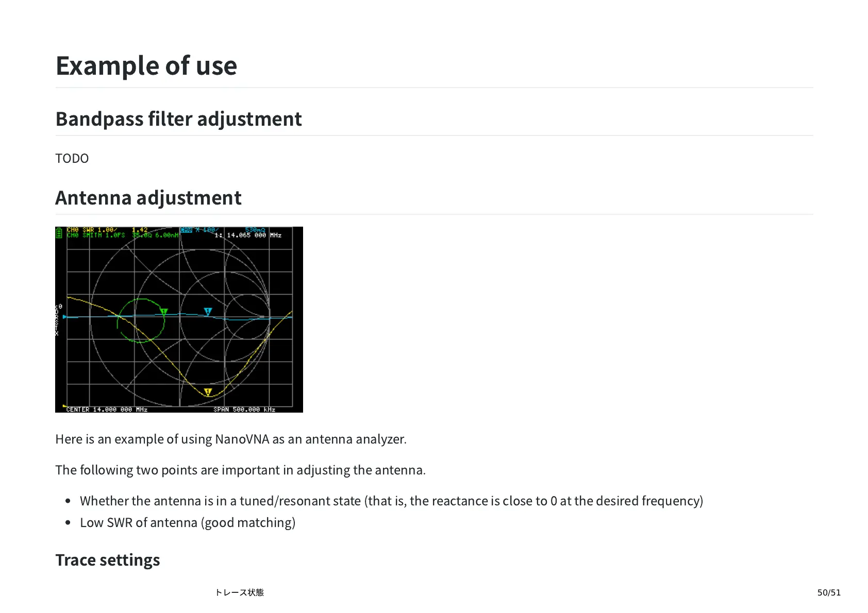Click the calibration status letters on left edge
Viewport: 868px width, 613px height.
point(57,320)
